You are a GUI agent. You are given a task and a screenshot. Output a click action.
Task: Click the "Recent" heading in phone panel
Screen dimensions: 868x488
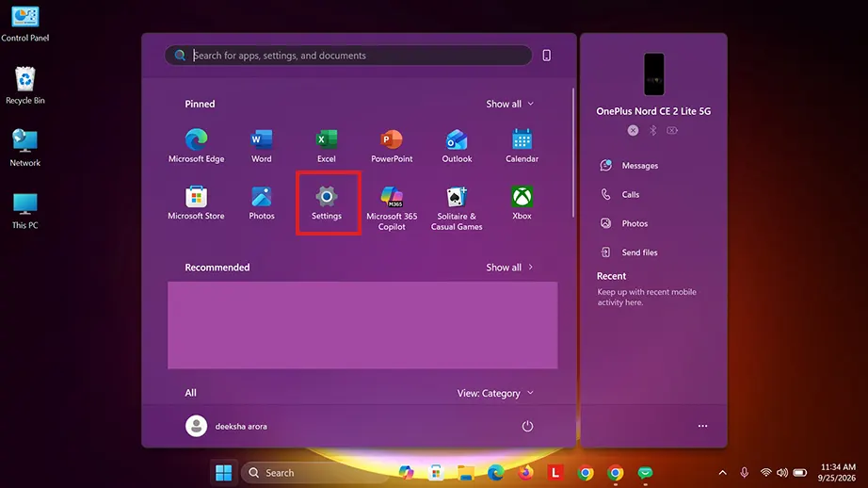(x=611, y=276)
